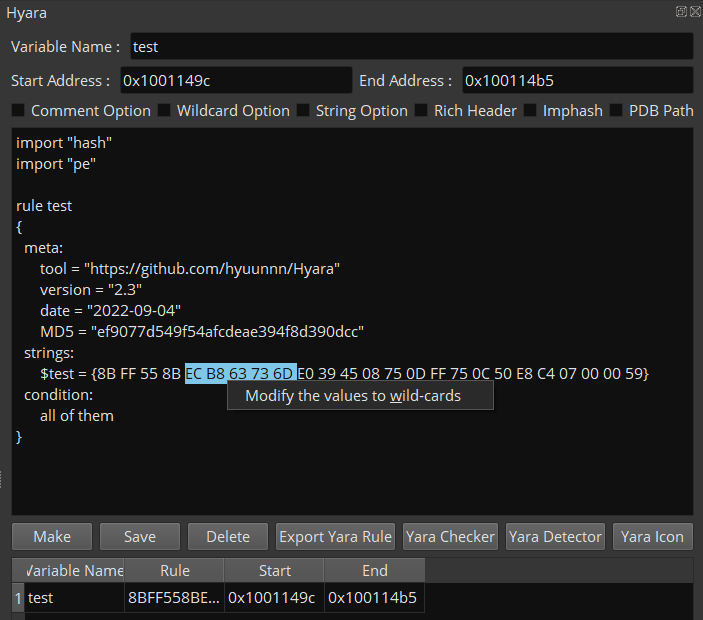Check the String Option checkbox
Viewport: 703px width, 620px height.
(303, 111)
